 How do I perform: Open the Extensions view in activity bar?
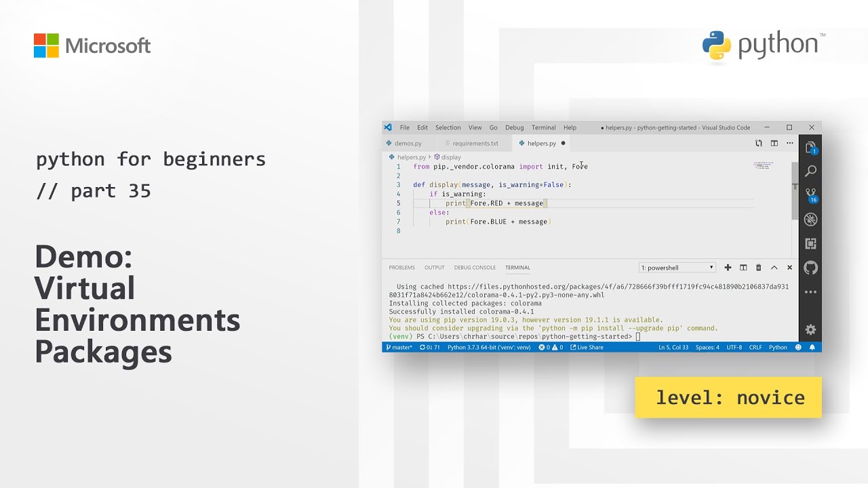[810, 243]
